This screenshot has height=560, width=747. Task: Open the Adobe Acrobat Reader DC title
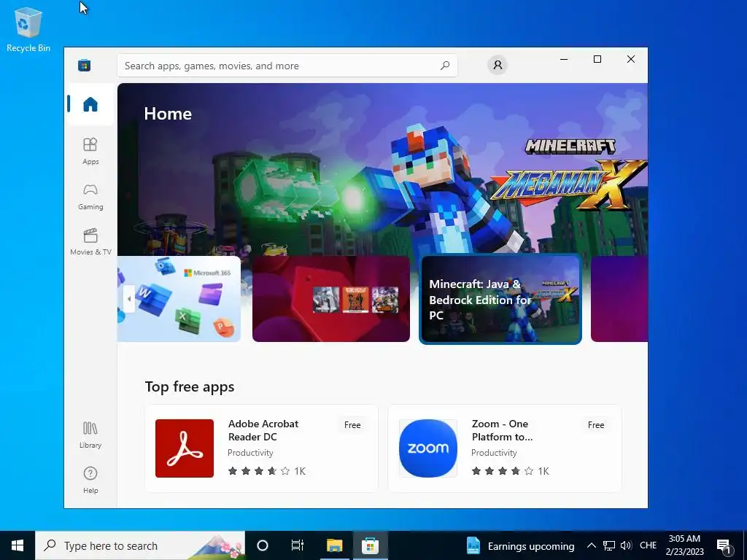click(x=263, y=430)
